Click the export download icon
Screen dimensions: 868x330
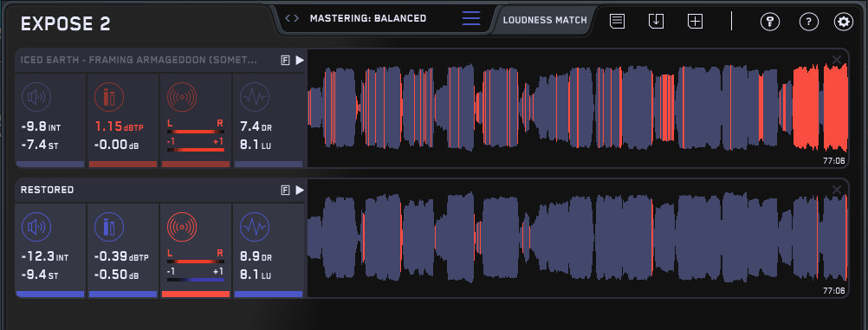[656, 22]
